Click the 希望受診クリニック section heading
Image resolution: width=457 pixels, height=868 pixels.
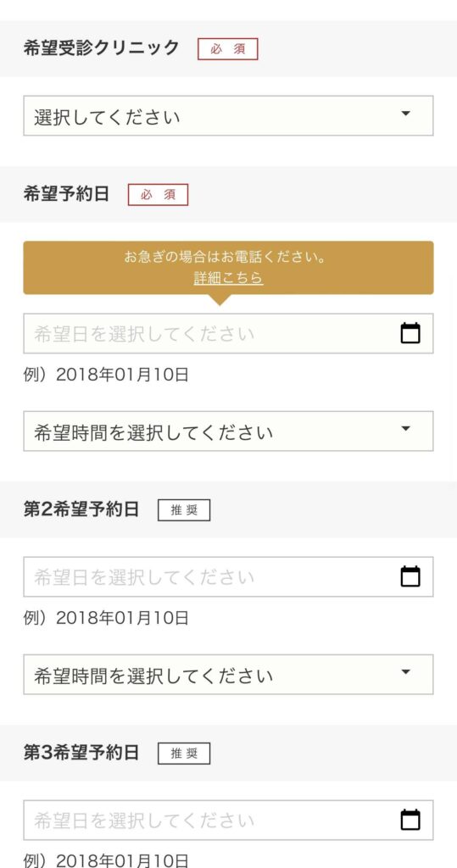coord(102,47)
